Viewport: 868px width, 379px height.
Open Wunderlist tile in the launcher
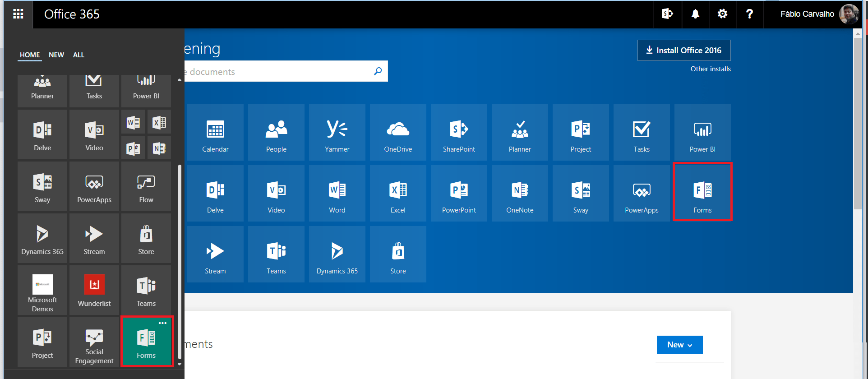(94, 290)
